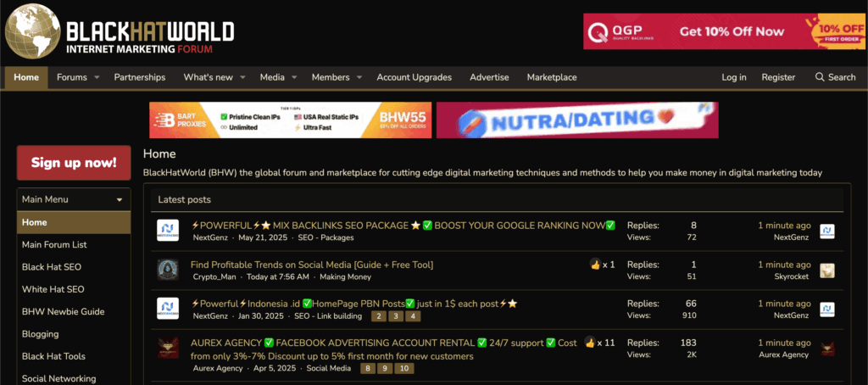
Task: Click thumbs-up reaction x 11 on Aurex thread
Action: (599, 343)
